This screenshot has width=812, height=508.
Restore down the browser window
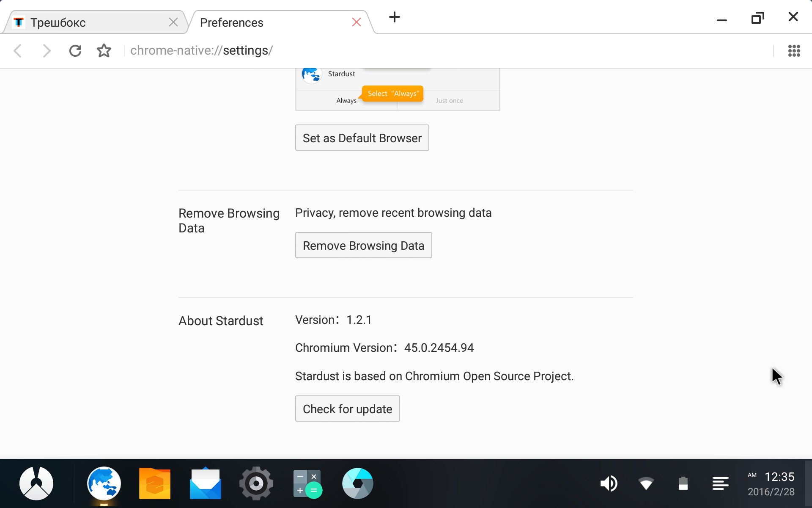[x=757, y=18]
